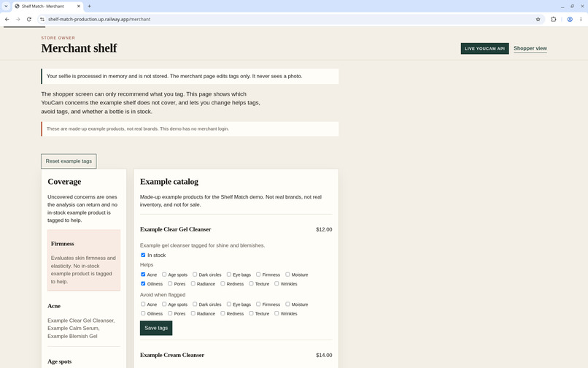Click the made-up example products notice
Image resolution: width=588 pixels, height=368 pixels.
point(138,129)
